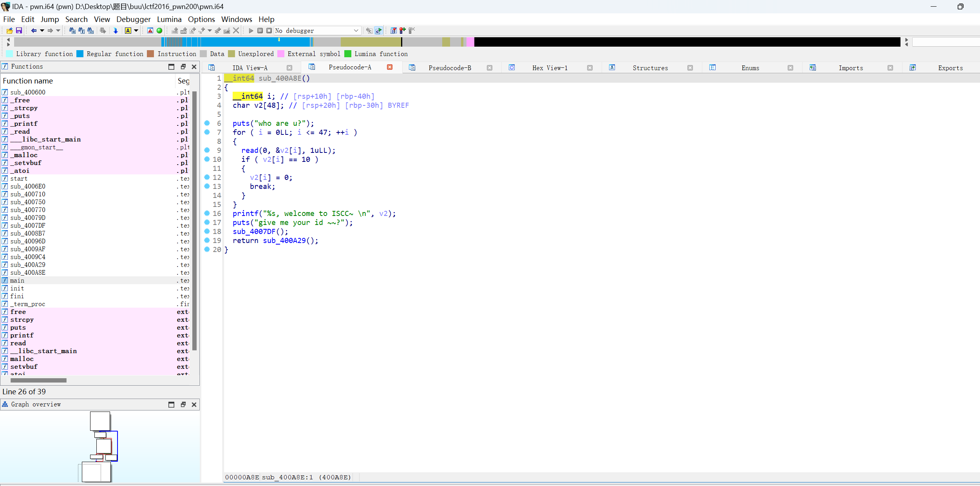The width and height of the screenshot is (980, 486).
Task: Click the Lumina function green swatch
Action: click(348, 54)
